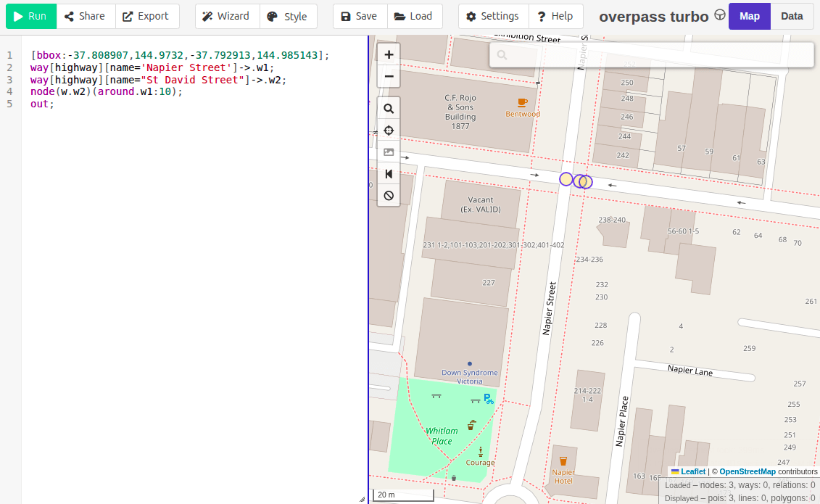Switch to the Map tab
The width and height of the screenshot is (820, 504).
coord(750,16)
